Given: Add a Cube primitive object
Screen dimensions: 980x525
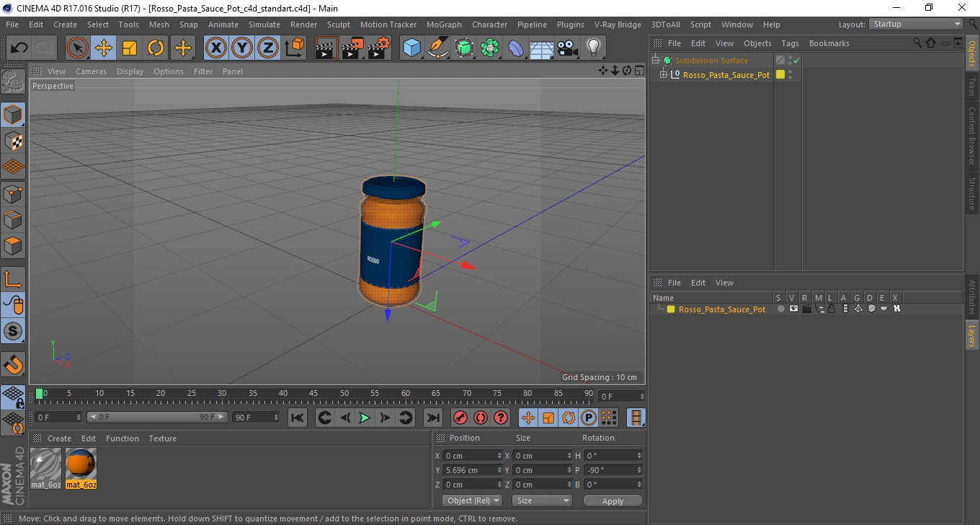Looking at the screenshot, I should click(x=412, y=48).
